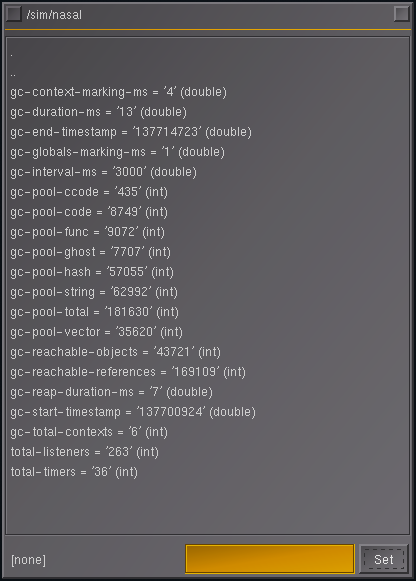416x581 pixels.
Task: Select the gc-reachable-objects property
Action: pos(116,352)
